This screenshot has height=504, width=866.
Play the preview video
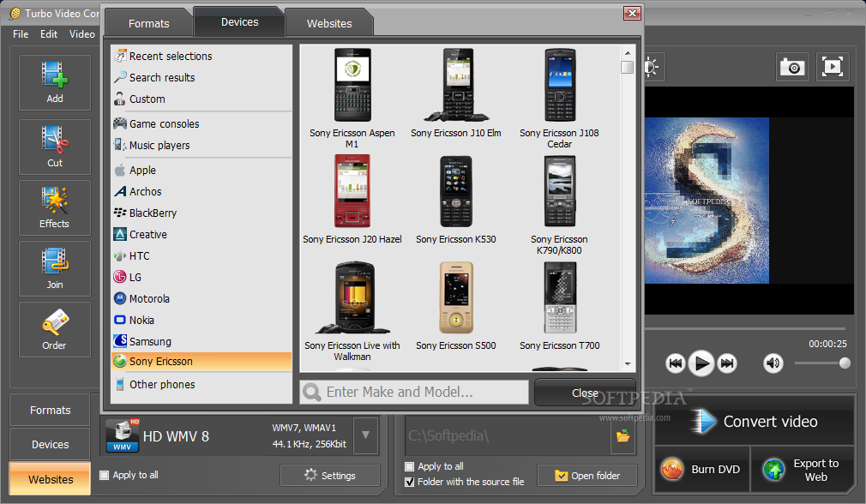[701, 363]
